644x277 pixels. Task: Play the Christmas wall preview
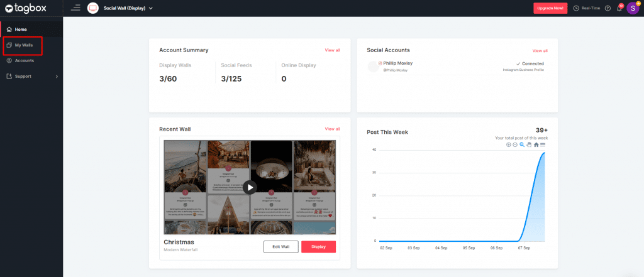(x=250, y=187)
